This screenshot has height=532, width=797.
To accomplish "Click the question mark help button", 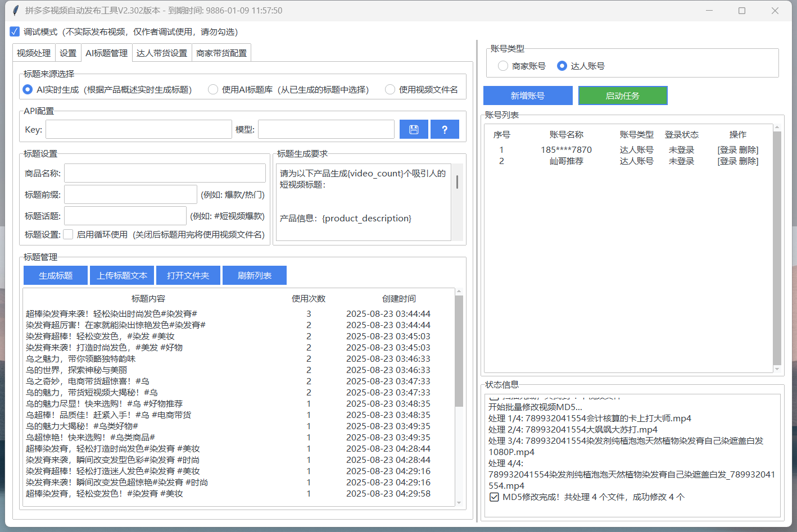I will click(x=445, y=129).
